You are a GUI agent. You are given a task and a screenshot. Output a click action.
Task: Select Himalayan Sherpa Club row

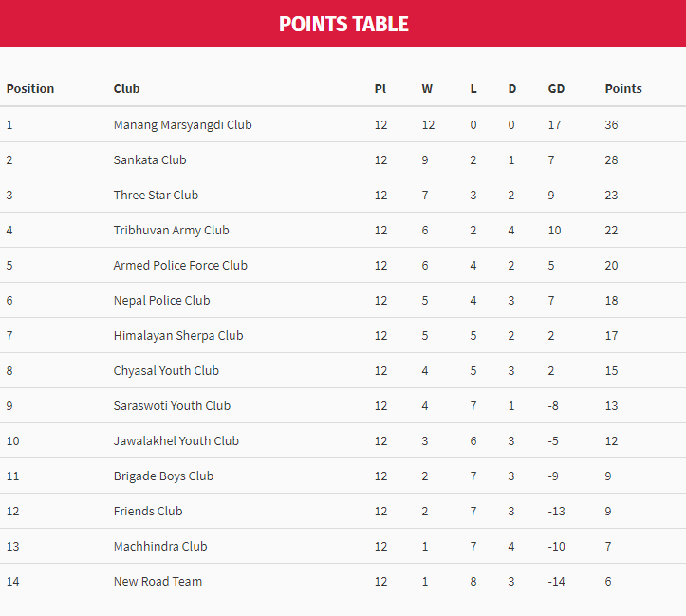point(178,336)
